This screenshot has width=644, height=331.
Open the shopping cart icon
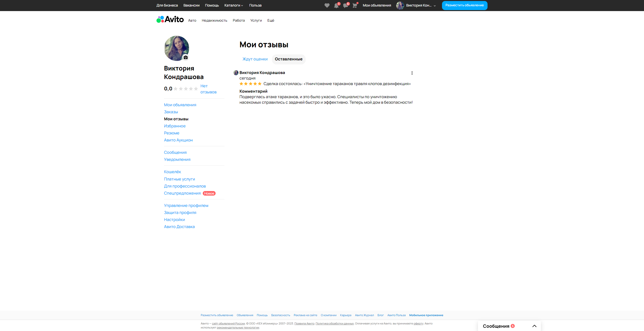[x=355, y=6]
